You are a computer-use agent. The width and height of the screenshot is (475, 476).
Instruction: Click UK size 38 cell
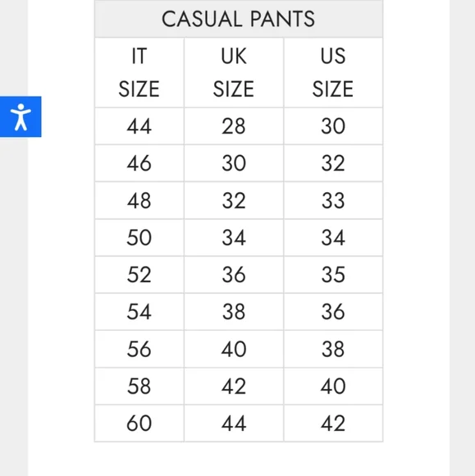click(234, 312)
